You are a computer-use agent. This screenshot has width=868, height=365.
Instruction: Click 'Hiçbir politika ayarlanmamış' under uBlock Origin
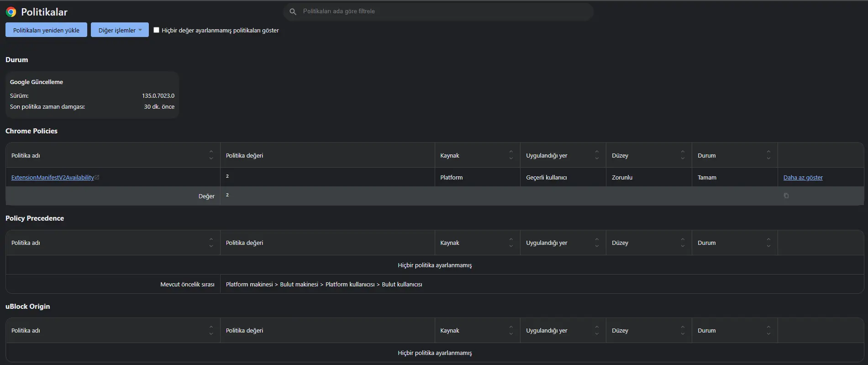[x=435, y=353]
